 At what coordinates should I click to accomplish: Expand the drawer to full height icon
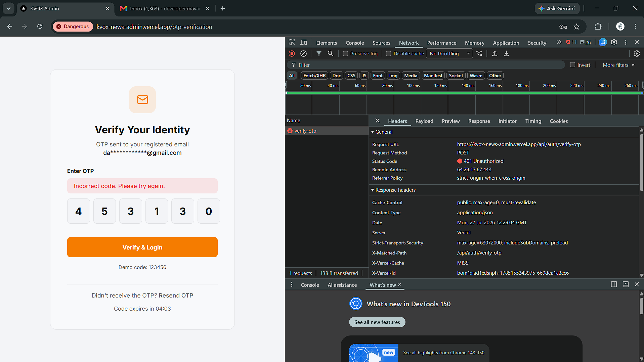pyautogui.click(x=626, y=284)
